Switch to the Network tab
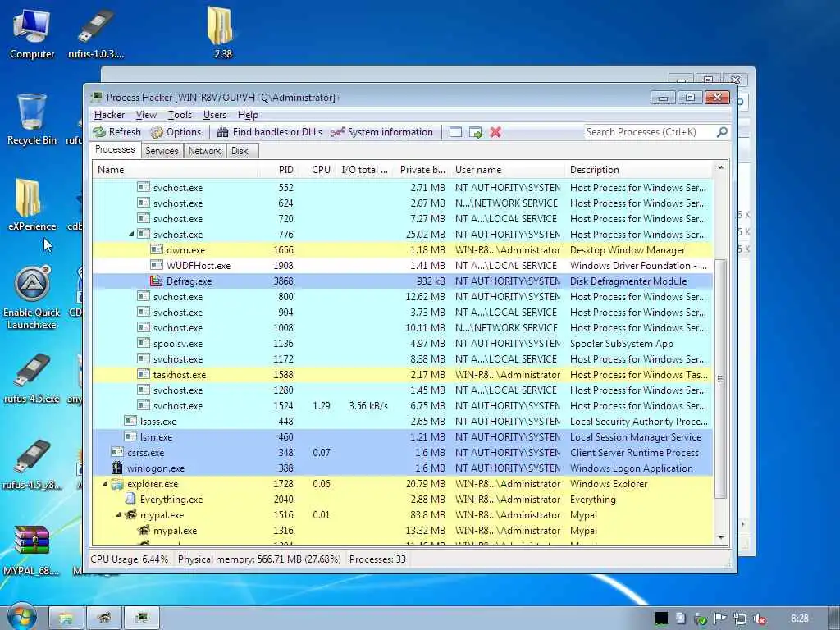 [x=204, y=151]
